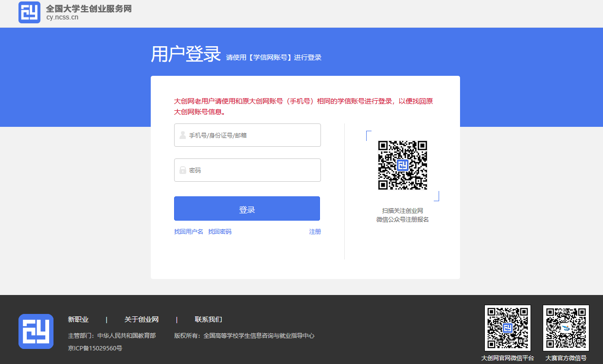
Task: Click the large cy logo in the footer
Action: click(x=36, y=331)
